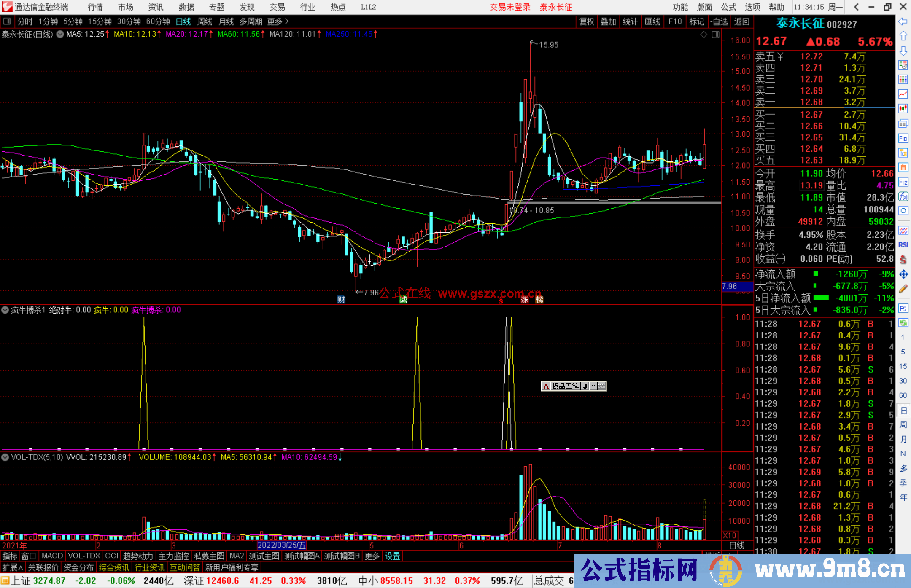This screenshot has width=911, height=588.
Task: Click the up arrow sidebar icon
Action: point(903,36)
